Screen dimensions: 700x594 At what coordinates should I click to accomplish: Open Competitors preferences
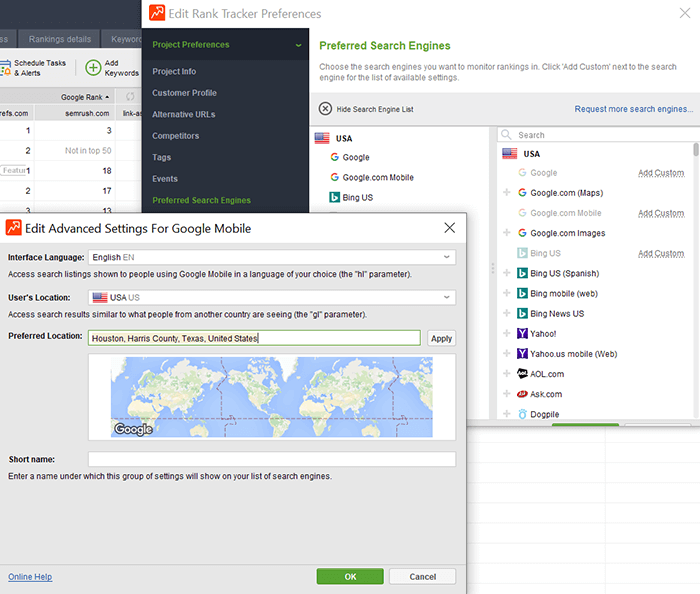pos(175,136)
